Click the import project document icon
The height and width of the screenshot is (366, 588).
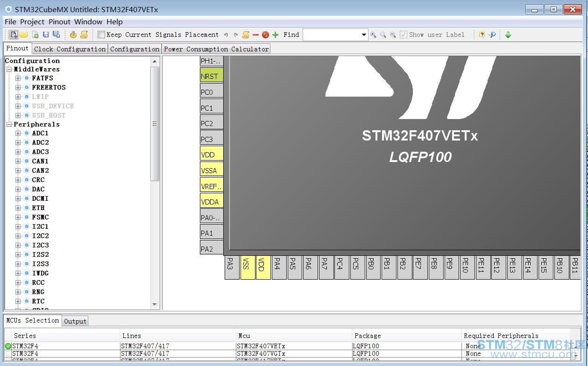pos(35,35)
